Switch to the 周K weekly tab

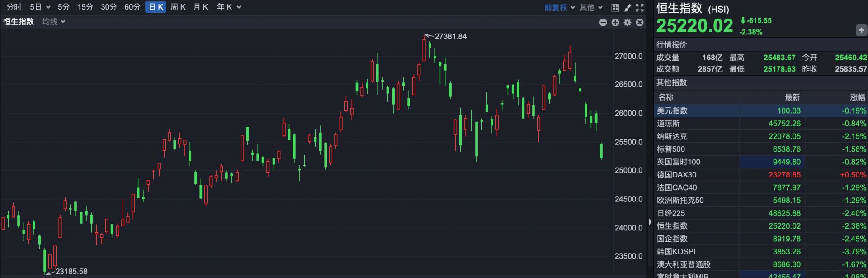pyautogui.click(x=178, y=7)
